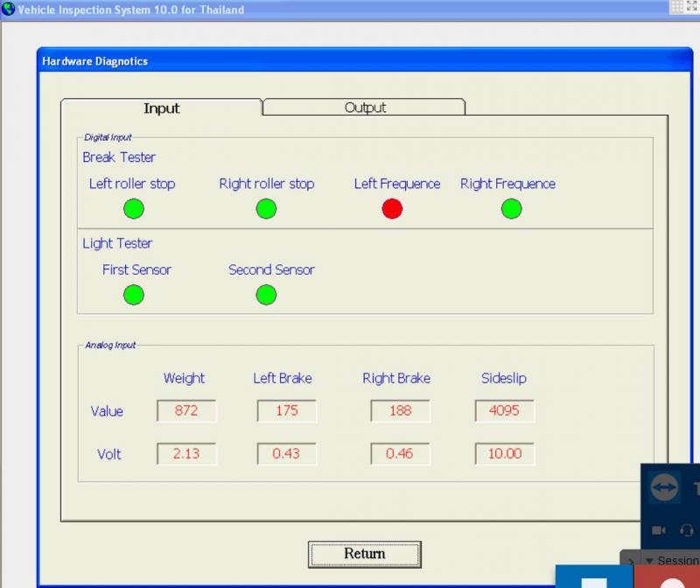Image resolution: width=700 pixels, height=588 pixels.
Task: Click the Vehicle Inspection System window title
Action: click(x=130, y=10)
